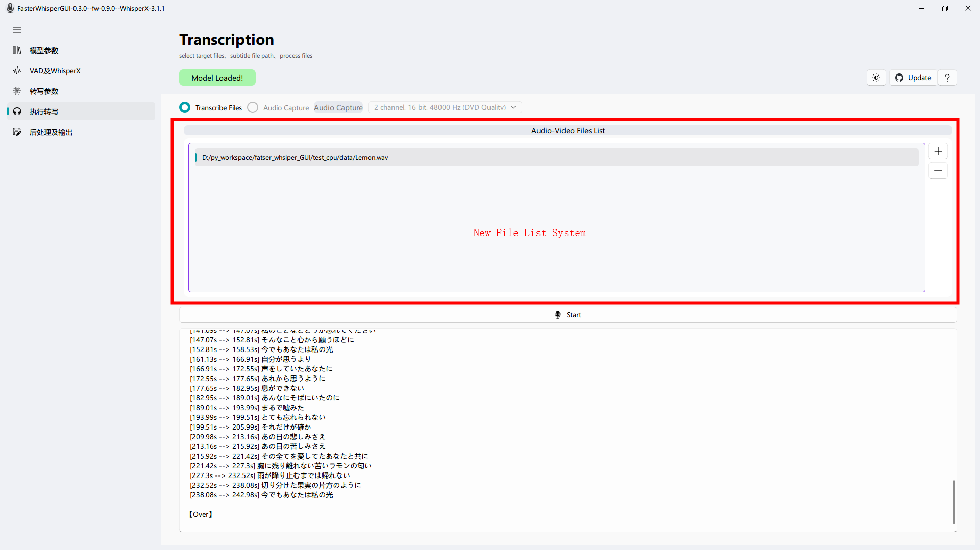
Task: Select the Audio Capture radio button
Action: [x=254, y=106]
